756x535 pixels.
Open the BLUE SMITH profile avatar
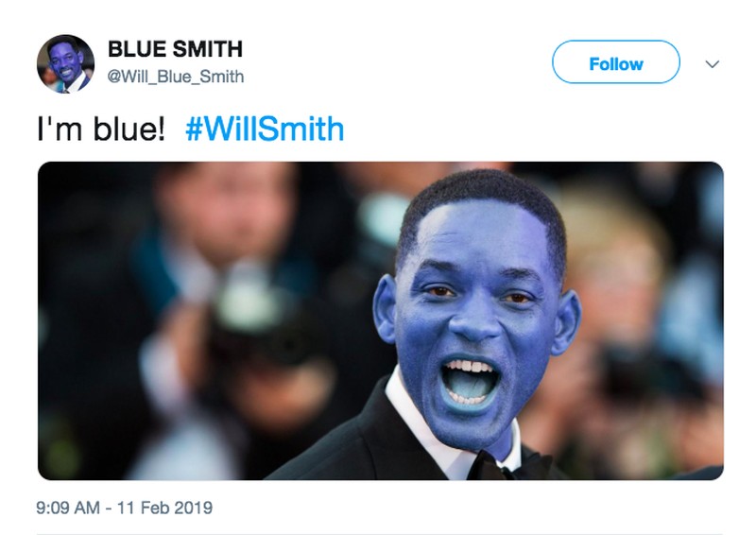pos(65,63)
